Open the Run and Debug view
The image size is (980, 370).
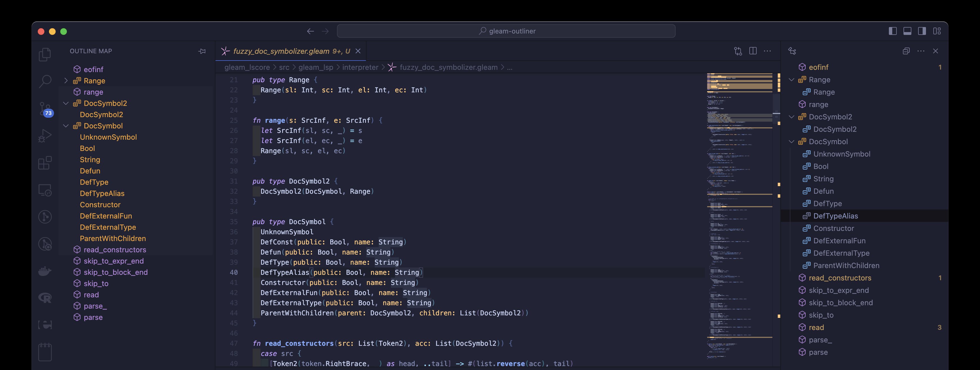pyautogui.click(x=45, y=136)
